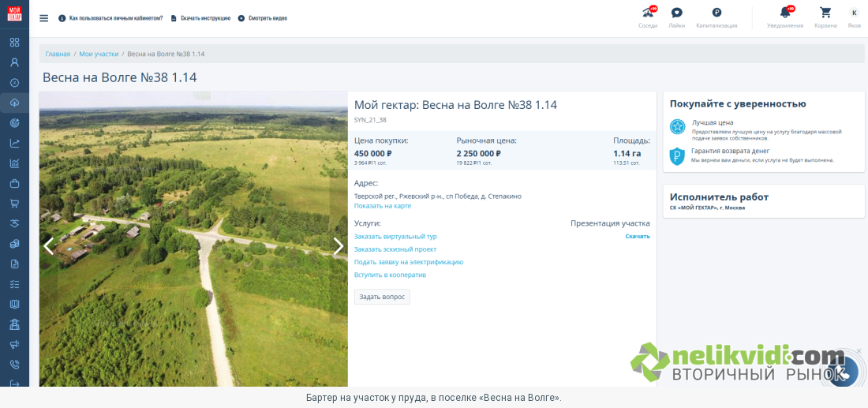
Task: Select the highlighted cloud-upload sidebar icon
Action: pos(14,103)
